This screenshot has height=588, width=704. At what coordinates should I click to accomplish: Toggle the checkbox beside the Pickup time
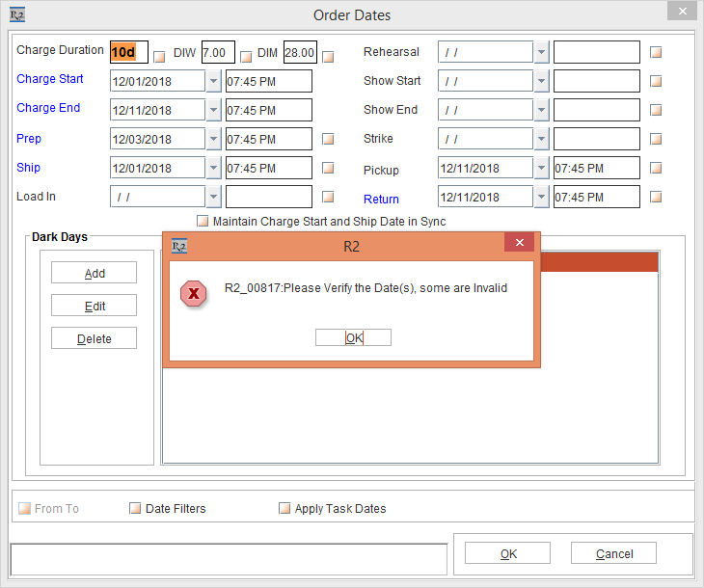656,168
